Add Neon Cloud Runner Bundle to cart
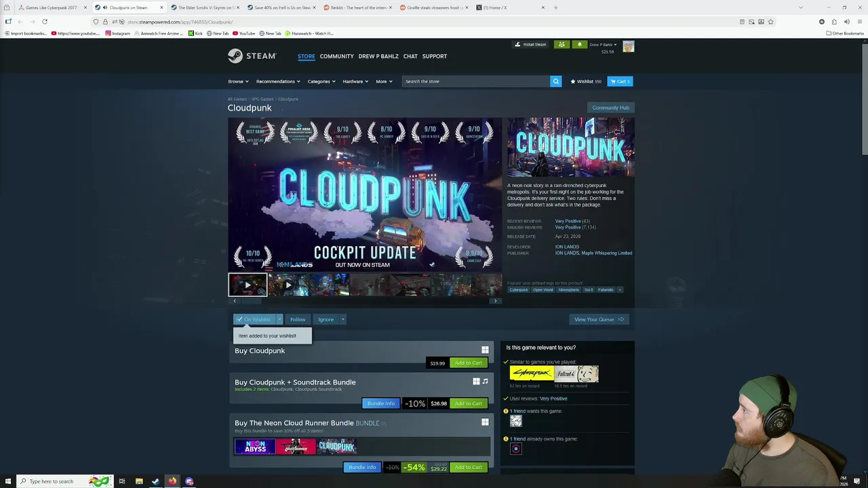 469,467
